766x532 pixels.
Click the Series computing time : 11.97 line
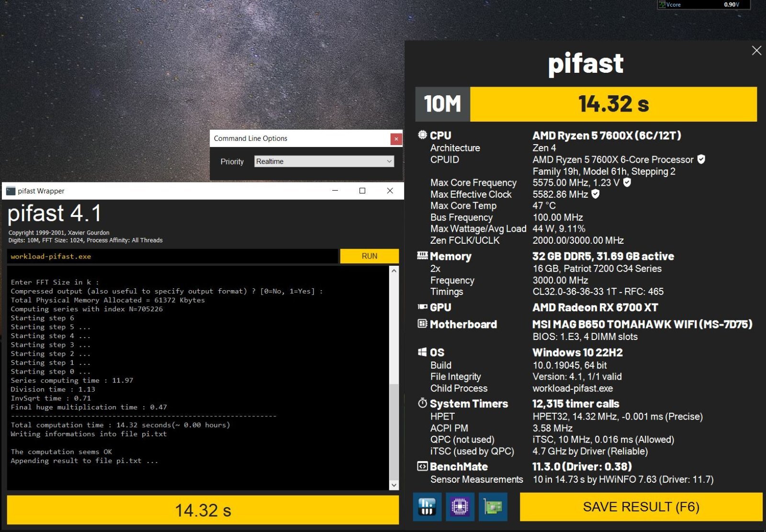(72, 380)
